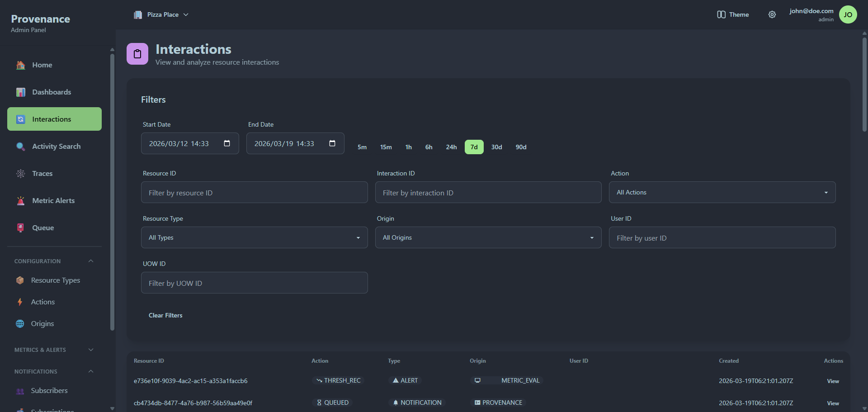Screen dimensions: 868x412
Task: Click the Queue icon in the sidebar
Action: coord(20,227)
